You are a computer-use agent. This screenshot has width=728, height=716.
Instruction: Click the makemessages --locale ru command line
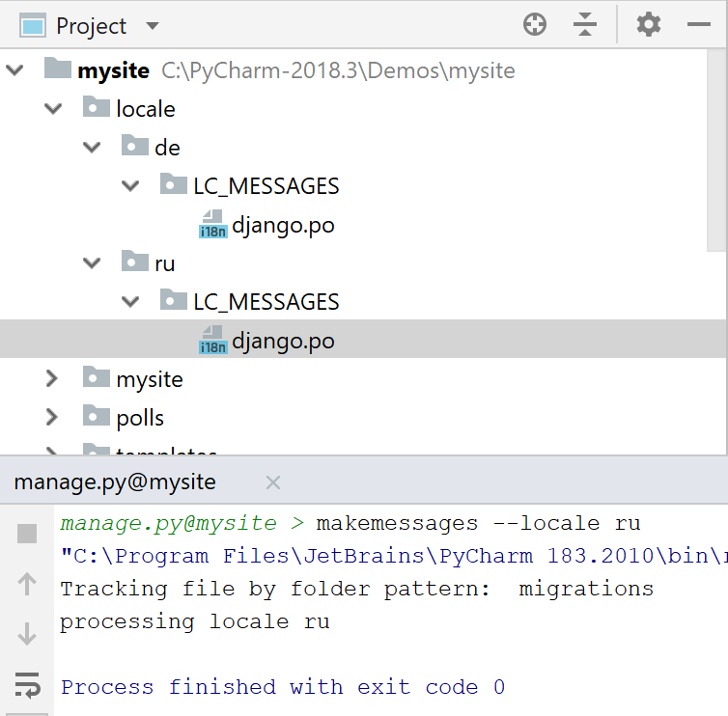[478, 523]
